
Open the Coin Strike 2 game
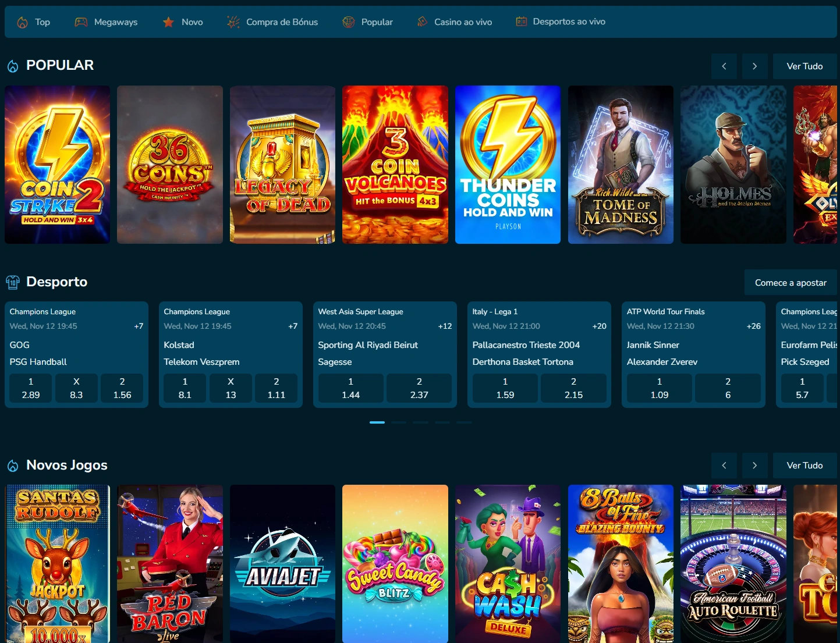56,165
